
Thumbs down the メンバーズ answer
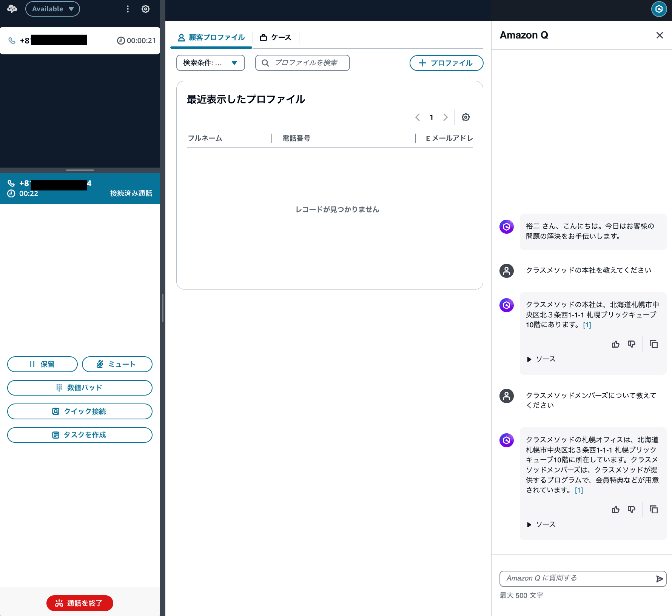631,510
